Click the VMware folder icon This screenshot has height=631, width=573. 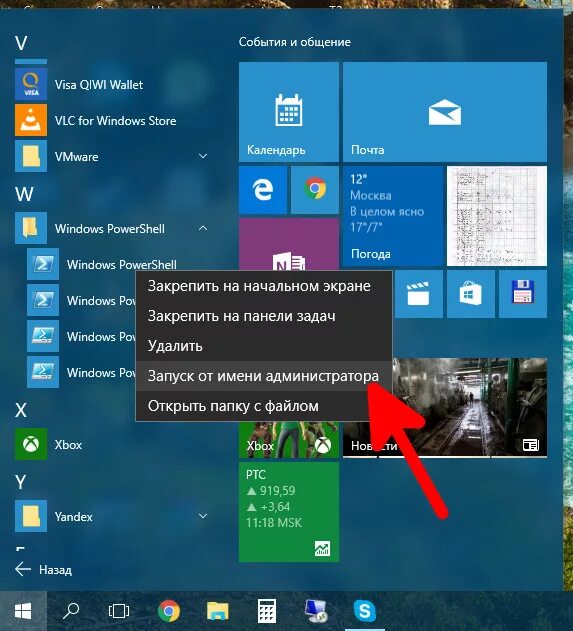point(31,156)
